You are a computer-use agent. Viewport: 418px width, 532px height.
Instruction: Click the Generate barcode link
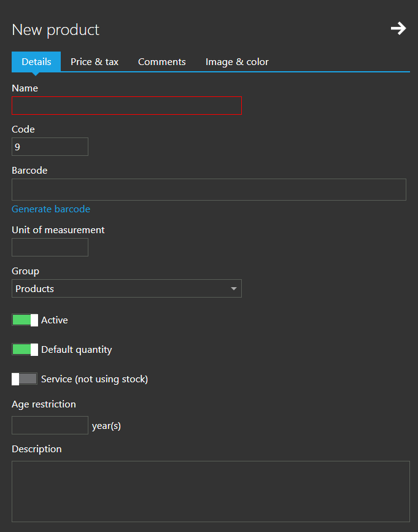pos(51,209)
